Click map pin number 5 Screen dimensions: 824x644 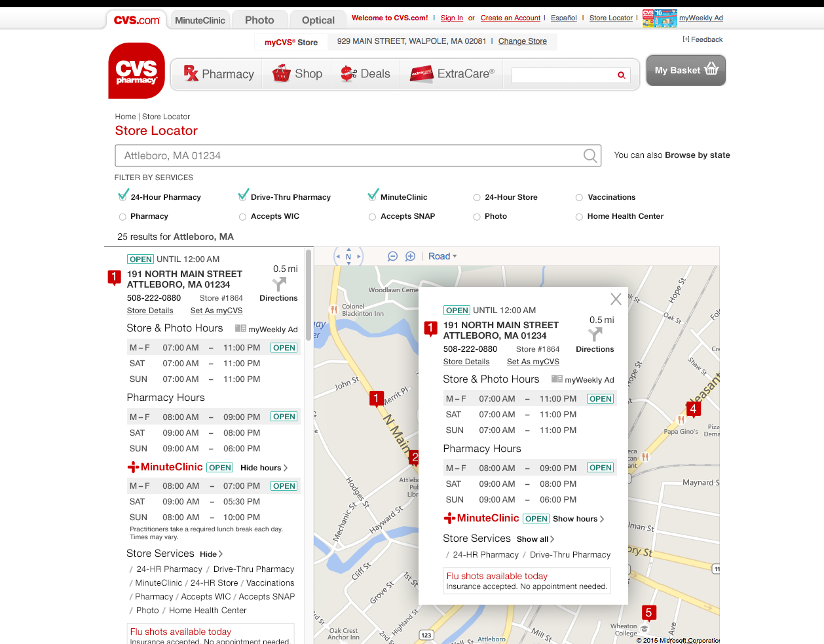[x=648, y=613]
